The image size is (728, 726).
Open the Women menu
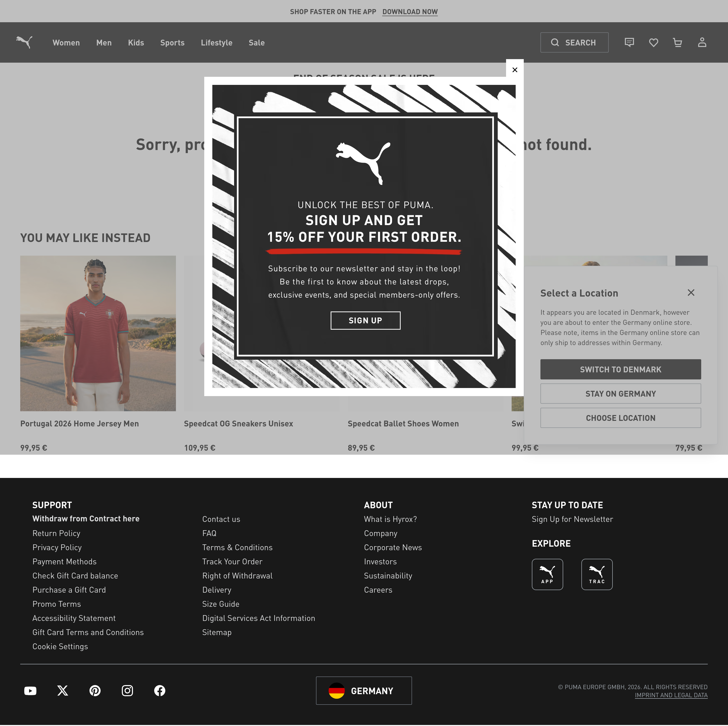click(x=66, y=42)
